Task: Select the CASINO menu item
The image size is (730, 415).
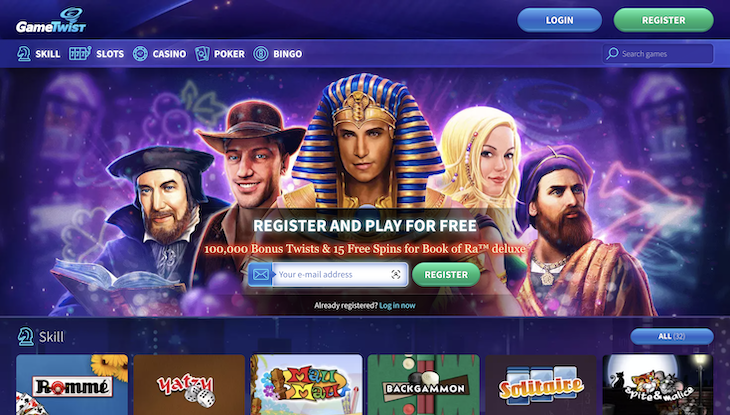Action: point(159,54)
